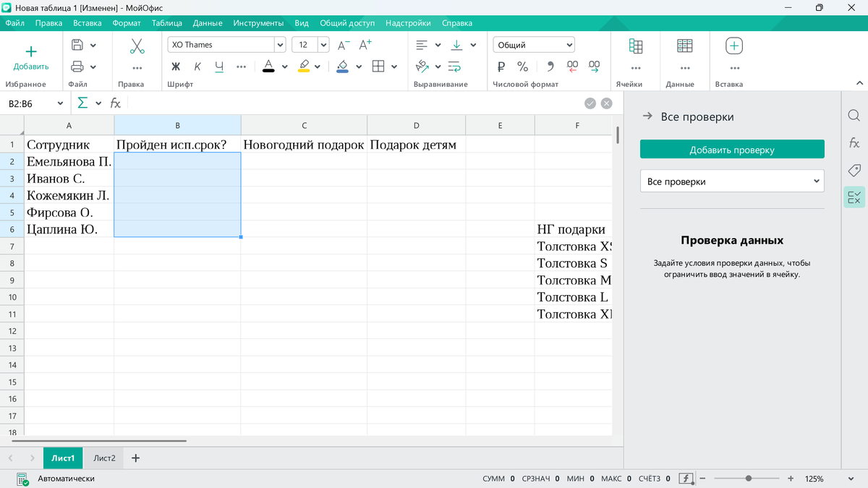Viewport: 868px width, 488px height.
Task: Click thousands separator comma icon
Action: click(x=550, y=67)
